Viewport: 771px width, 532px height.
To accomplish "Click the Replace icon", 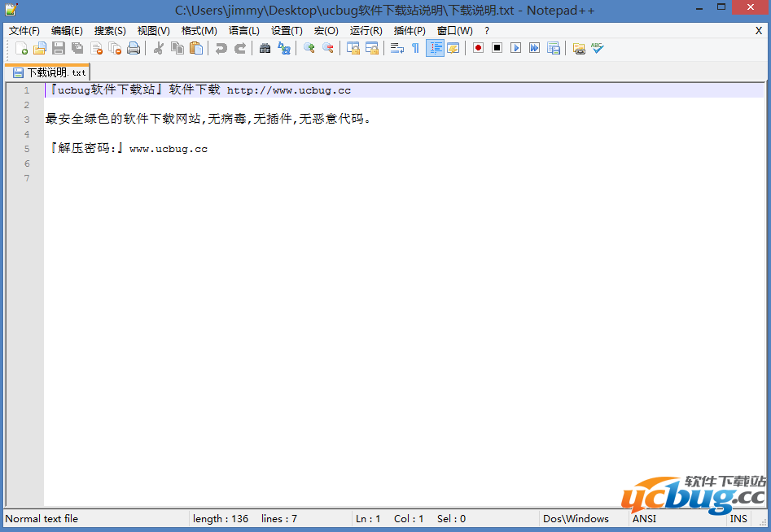I will point(283,48).
